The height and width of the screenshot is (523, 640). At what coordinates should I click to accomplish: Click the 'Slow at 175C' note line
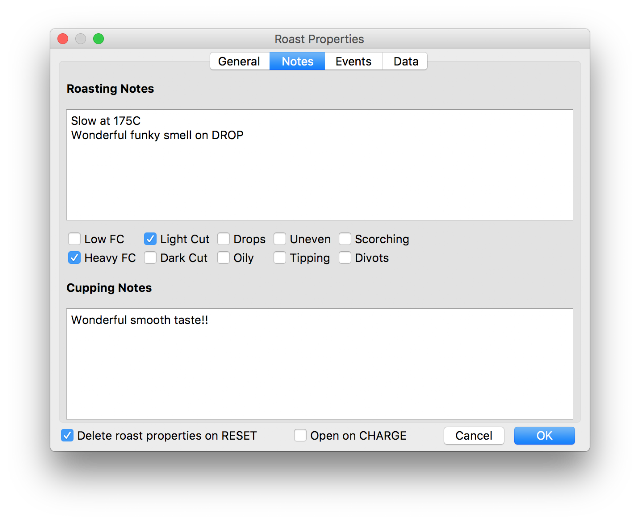click(x=106, y=121)
